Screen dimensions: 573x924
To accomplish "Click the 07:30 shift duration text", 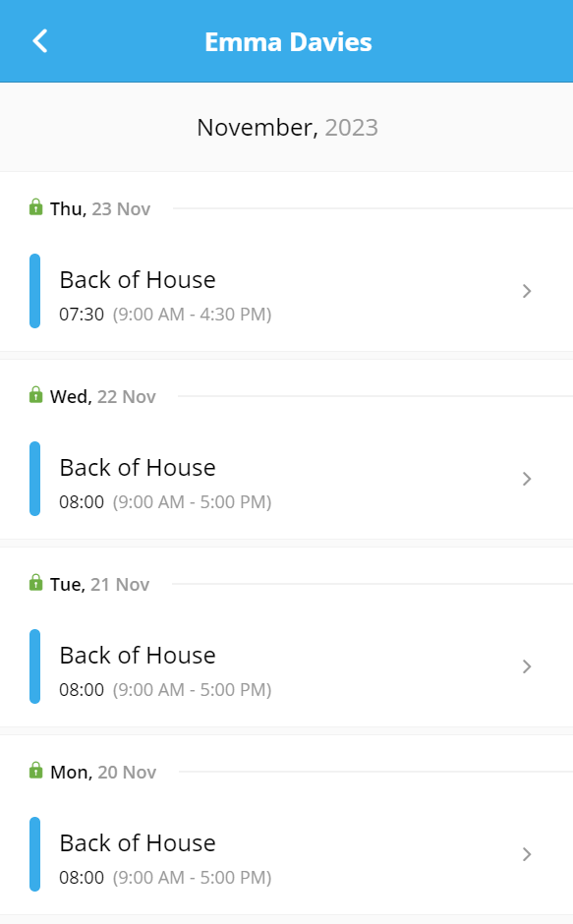I will [x=82, y=315].
